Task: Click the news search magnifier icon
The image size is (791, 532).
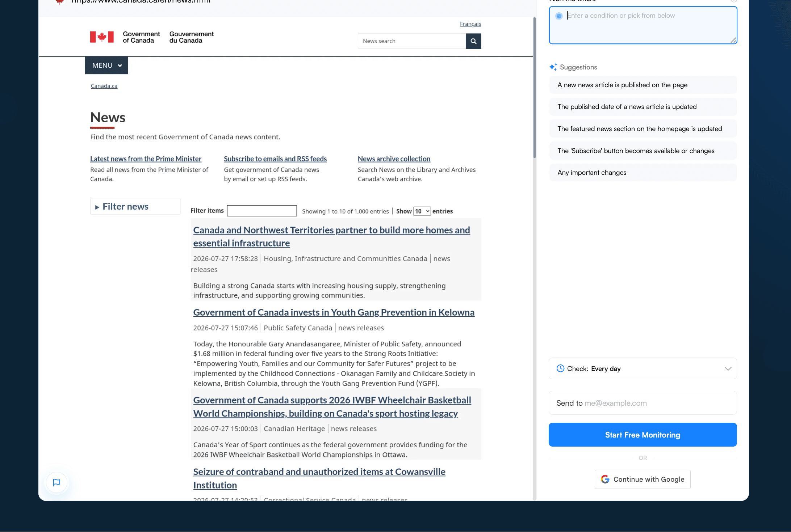Action: point(473,41)
